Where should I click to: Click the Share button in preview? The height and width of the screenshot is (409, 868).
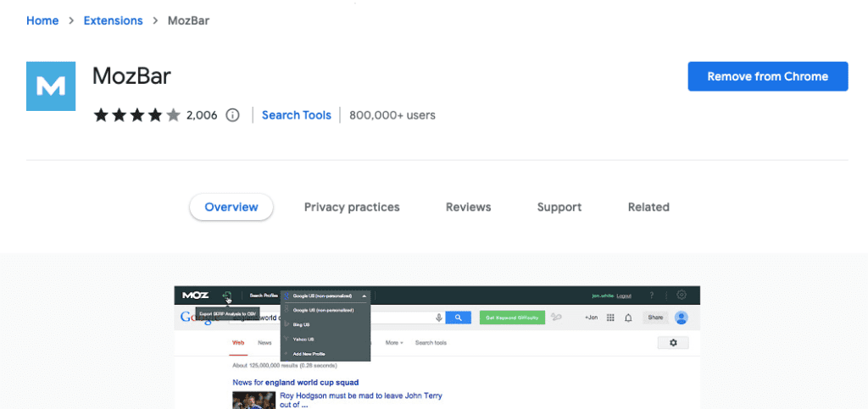[655, 318]
